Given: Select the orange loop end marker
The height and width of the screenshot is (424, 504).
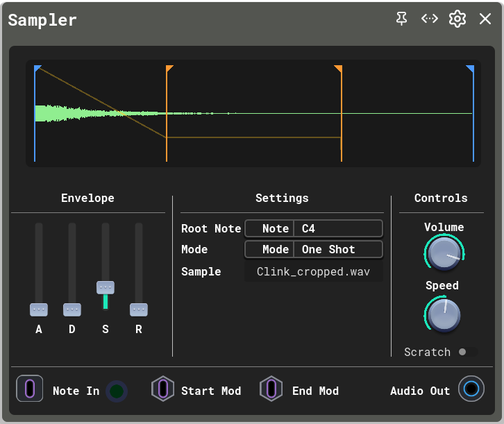Looking at the screenshot, I should point(339,68).
